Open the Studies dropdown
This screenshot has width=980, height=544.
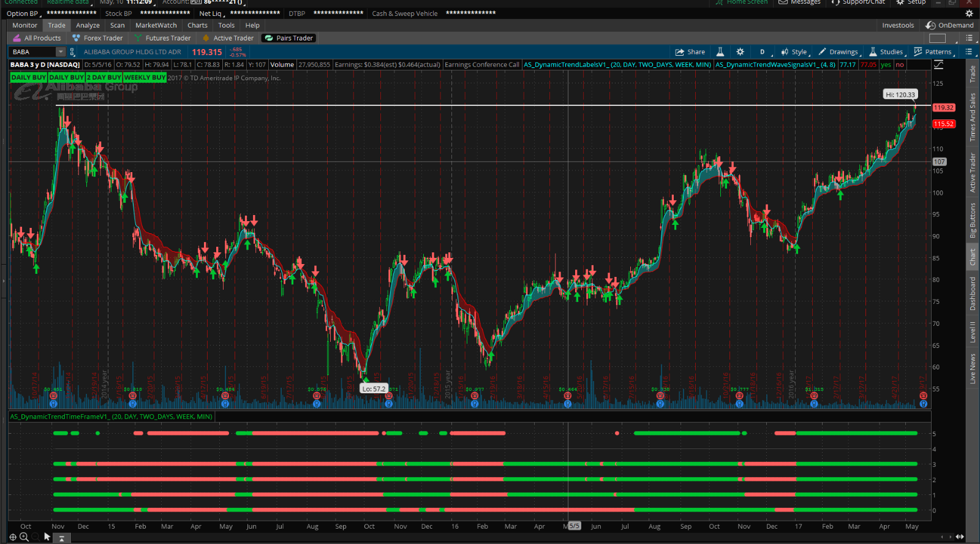886,52
